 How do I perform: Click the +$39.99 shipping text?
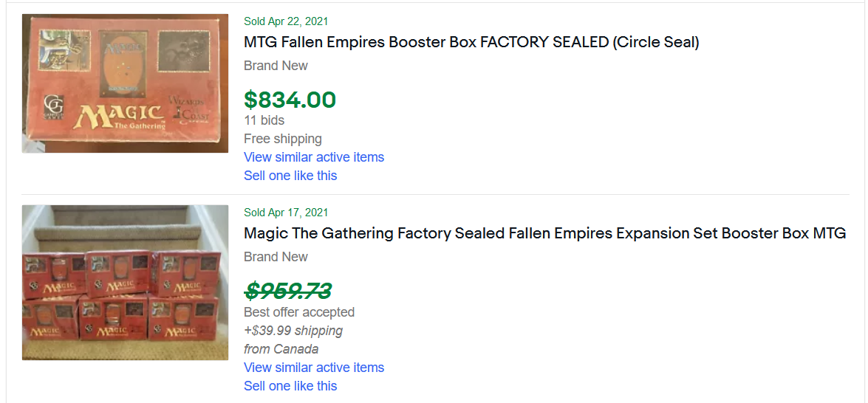(293, 331)
